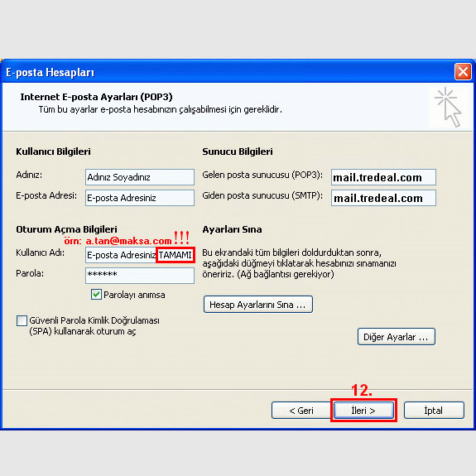Click the Parolayı anımsa label text

pyautogui.click(x=134, y=295)
